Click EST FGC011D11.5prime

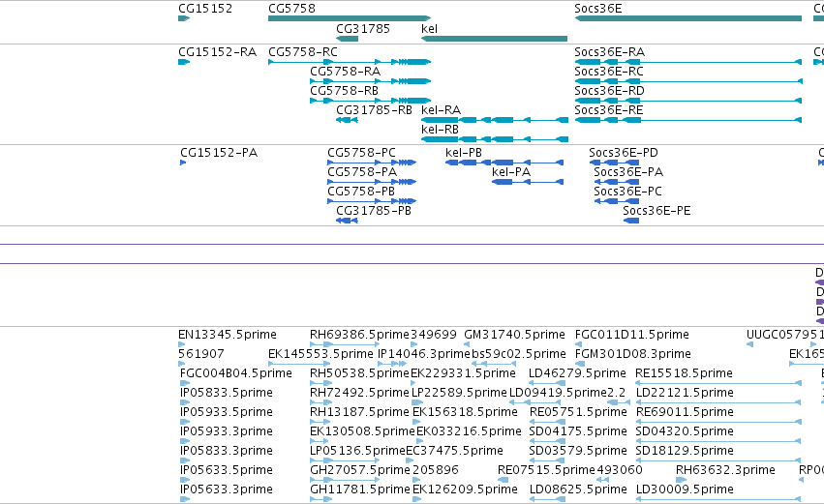(631, 335)
